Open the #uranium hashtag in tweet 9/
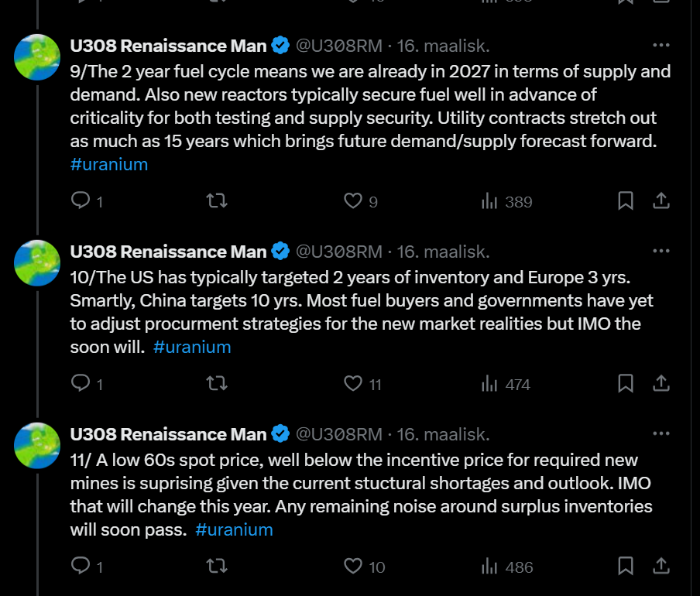 tap(109, 164)
